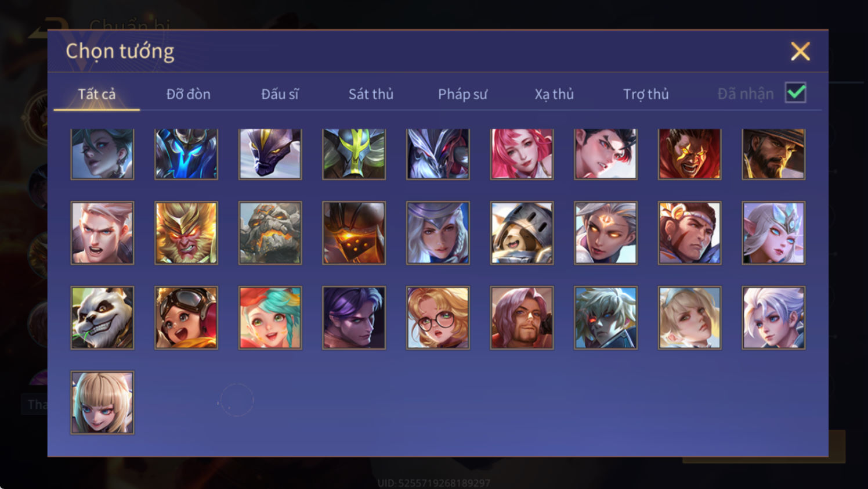Toggle the Đã nhận checkbox
The image size is (868, 489).
tap(795, 93)
